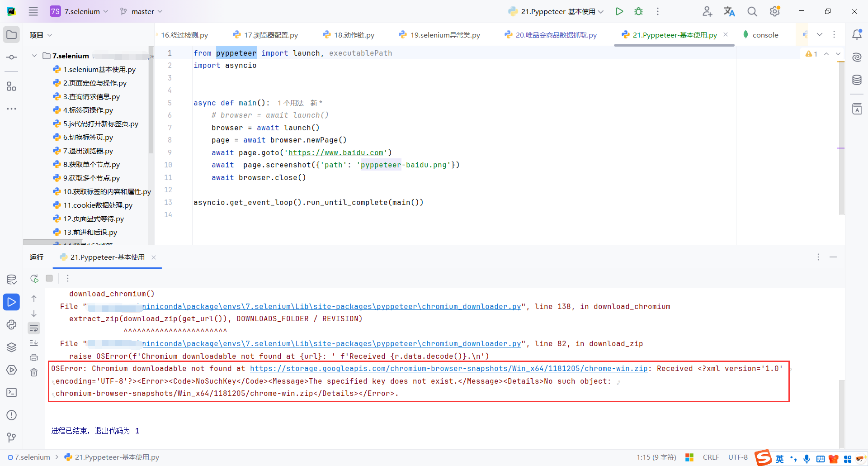The height and width of the screenshot is (466, 868).
Task: Jump down the stack trace arrow
Action: 34,314
